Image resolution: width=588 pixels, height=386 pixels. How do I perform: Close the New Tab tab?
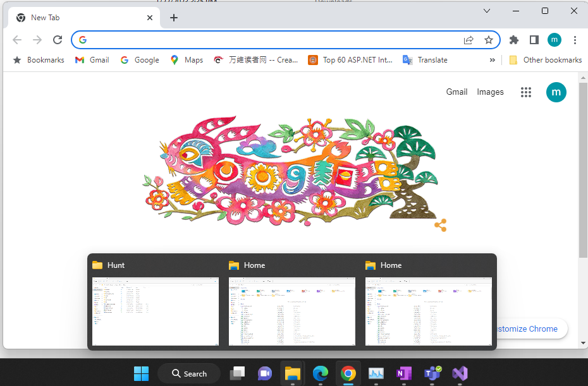150,18
